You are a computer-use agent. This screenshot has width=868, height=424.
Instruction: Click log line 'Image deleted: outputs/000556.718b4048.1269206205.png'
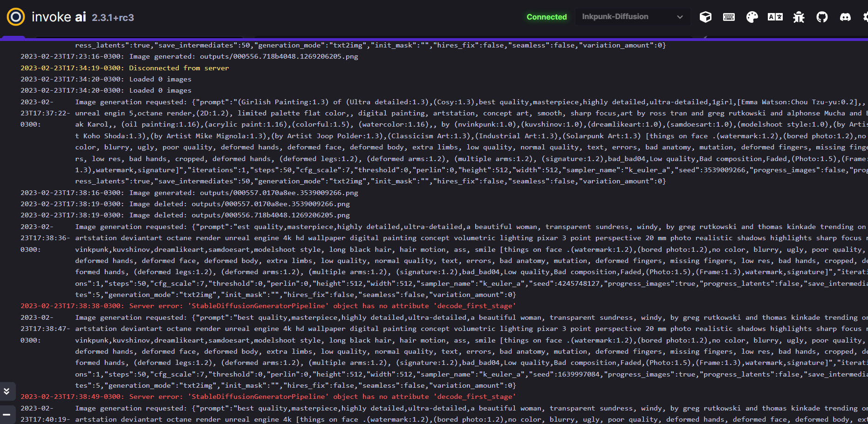[185, 215]
